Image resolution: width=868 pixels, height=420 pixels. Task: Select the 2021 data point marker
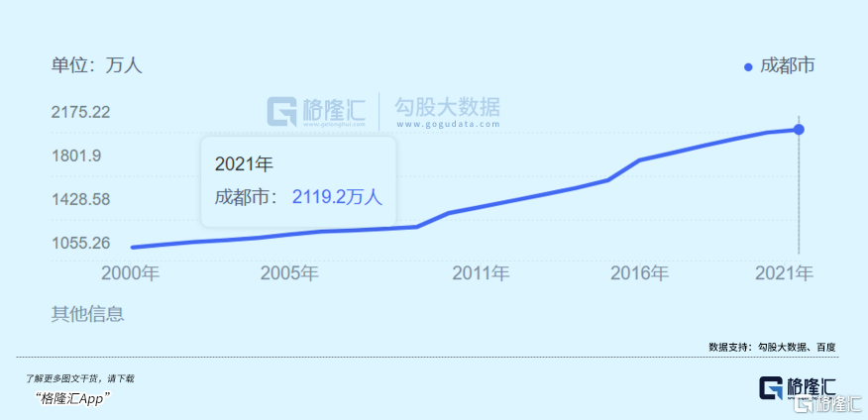(x=799, y=130)
